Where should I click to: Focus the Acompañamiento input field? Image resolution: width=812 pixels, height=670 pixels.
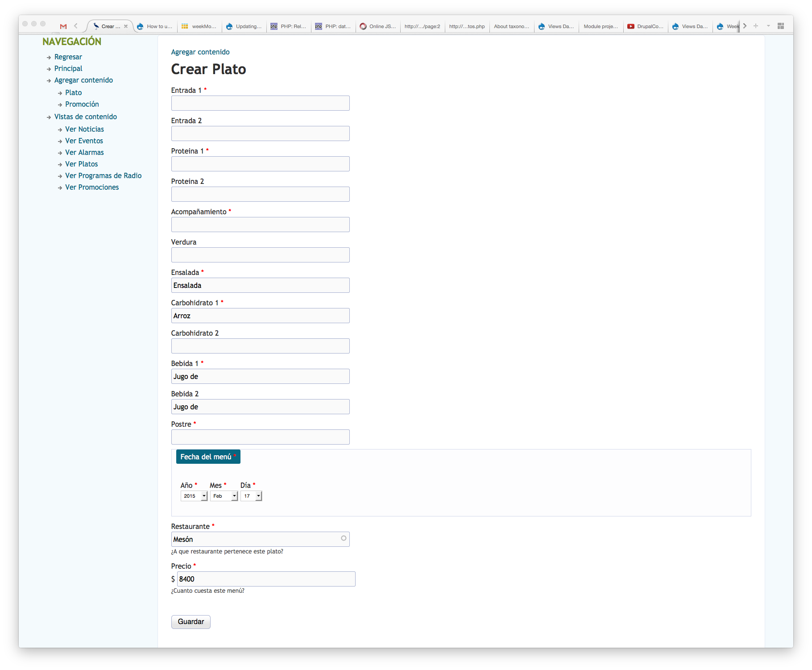coord(261,225)
